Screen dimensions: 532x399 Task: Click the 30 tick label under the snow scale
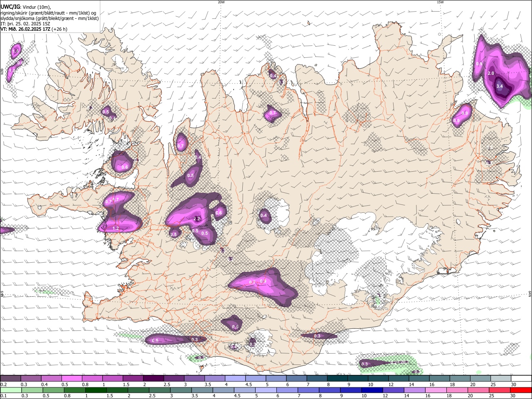click(x=514, y=384)
